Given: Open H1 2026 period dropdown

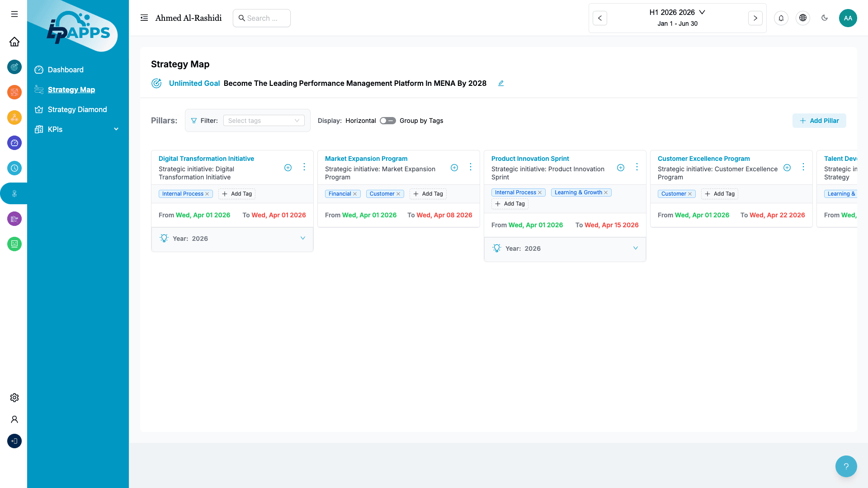Looking at the screenshot, I should pos(677,12).
